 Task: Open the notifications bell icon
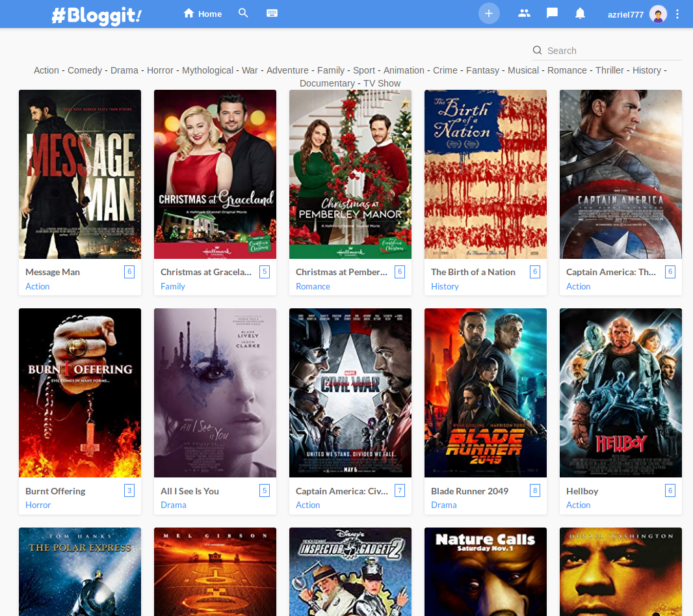pos(581,14)
